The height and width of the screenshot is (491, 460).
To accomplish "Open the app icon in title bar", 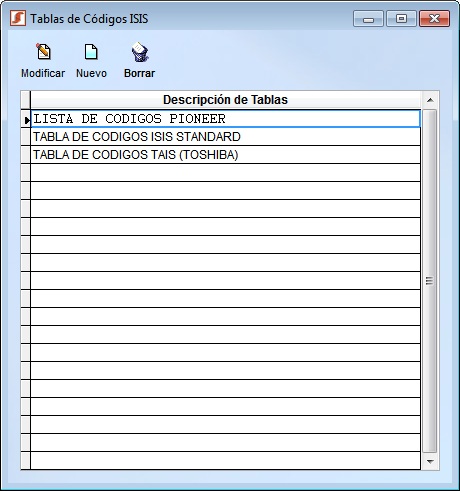I will pyautogui.click(x=18, y=18).
